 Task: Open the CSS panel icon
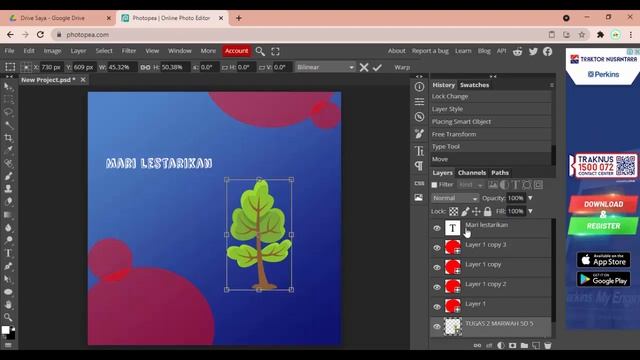tap(419, 183)
